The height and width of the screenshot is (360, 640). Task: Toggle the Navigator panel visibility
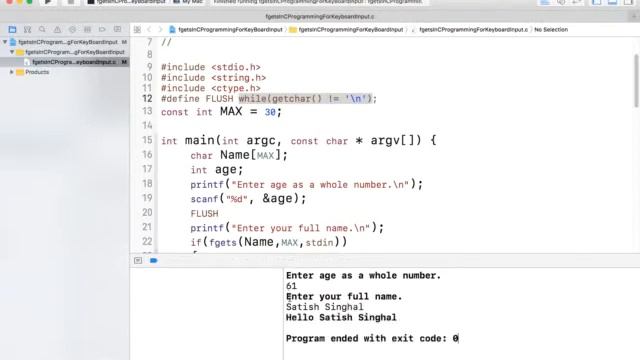tap(597, 2)
